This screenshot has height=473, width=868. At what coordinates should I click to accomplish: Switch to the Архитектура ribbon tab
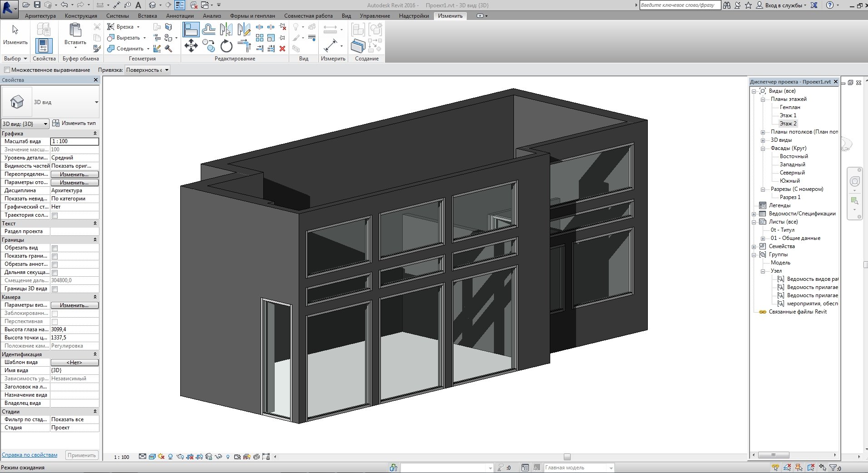click(x=40, y=16)
